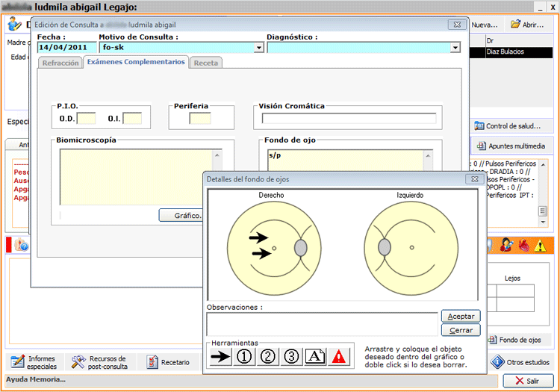
Task: Pick the circled number 3 marker tool
Action: [291, 356]
